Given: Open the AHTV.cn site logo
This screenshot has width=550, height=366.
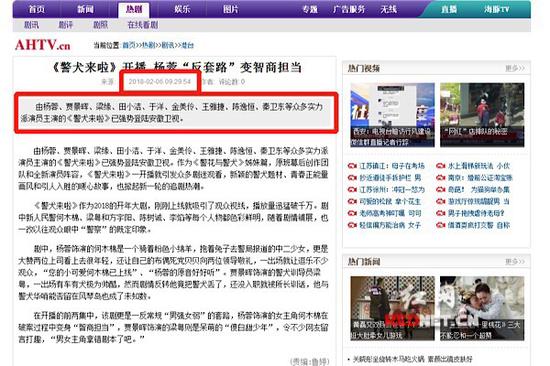Looking at the screenshot, I should pos(42,45).
